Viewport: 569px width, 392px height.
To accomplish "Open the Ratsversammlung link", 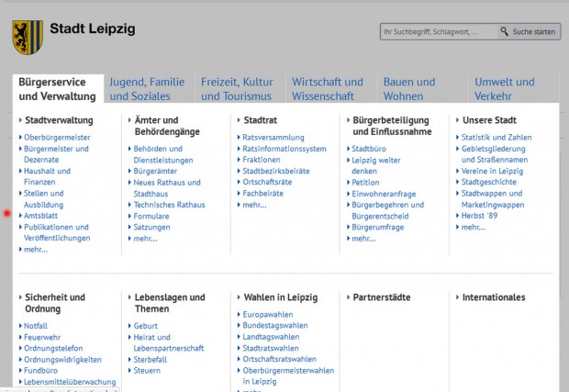I will click(x=273, y=138).
